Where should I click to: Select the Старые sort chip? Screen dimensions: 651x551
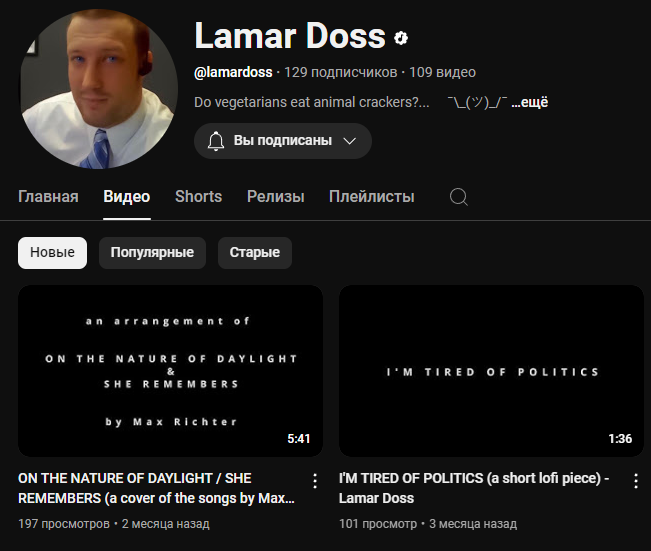click(255, 252)
